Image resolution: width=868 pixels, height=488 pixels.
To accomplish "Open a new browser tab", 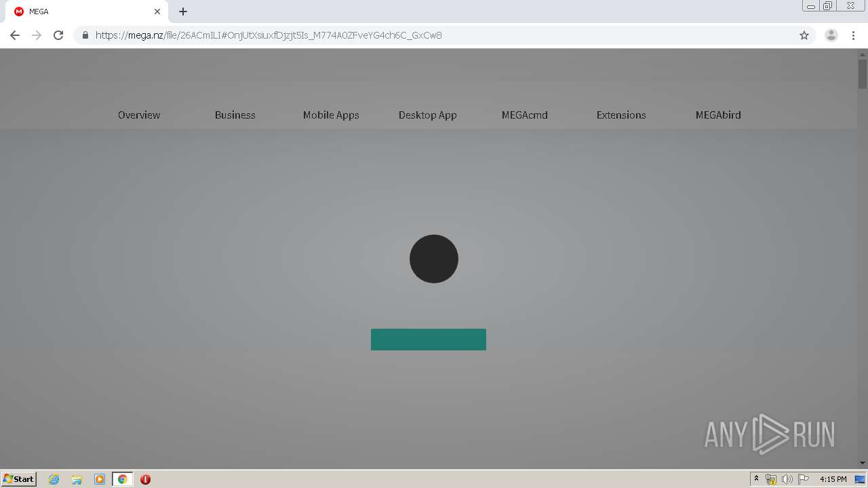I will coord(183,12).
